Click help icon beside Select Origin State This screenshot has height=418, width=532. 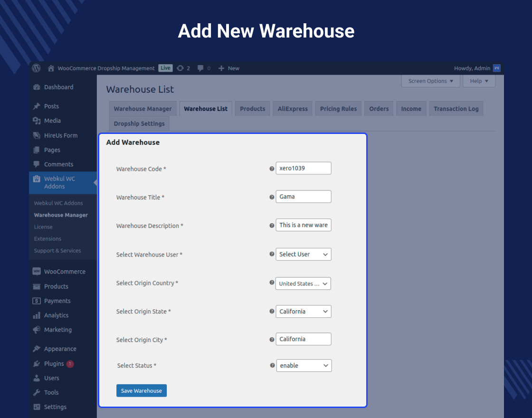click(272, 311)
